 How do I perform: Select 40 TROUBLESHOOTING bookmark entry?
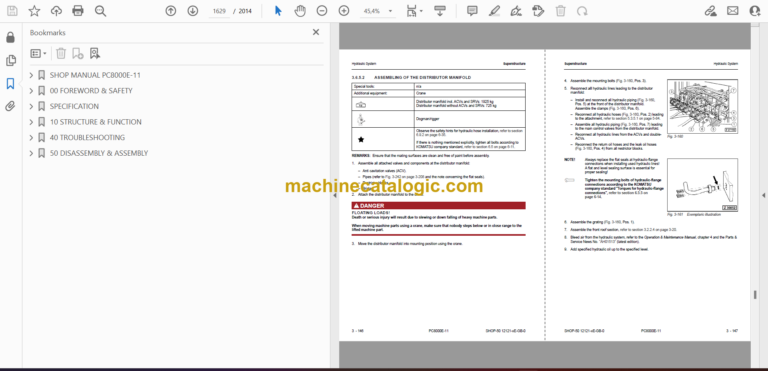point(87,138)
